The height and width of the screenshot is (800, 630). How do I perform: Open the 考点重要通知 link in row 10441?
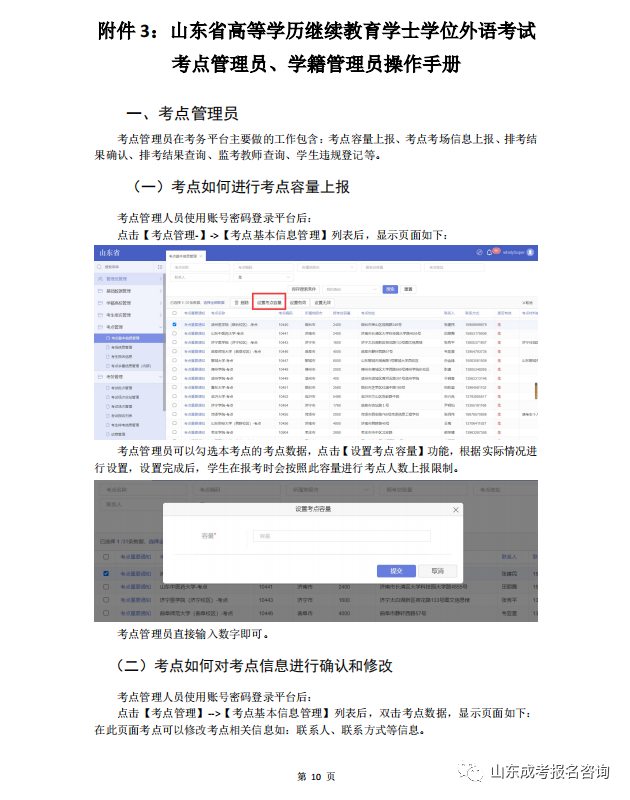(194, 333)
